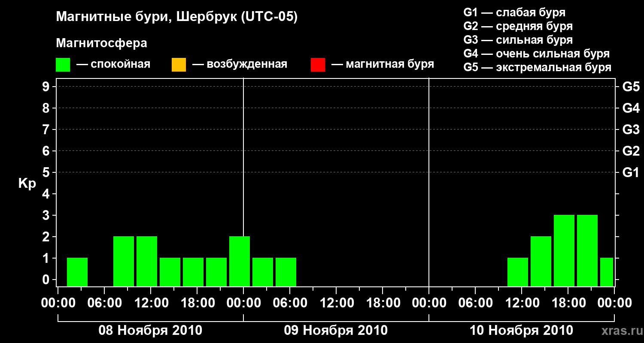Click the chart title 'Магнитные бури, Шербрук (UTC-05)'
Viewport: 644px width, 343px height.
pyautogui.click(x=176, y=18)
